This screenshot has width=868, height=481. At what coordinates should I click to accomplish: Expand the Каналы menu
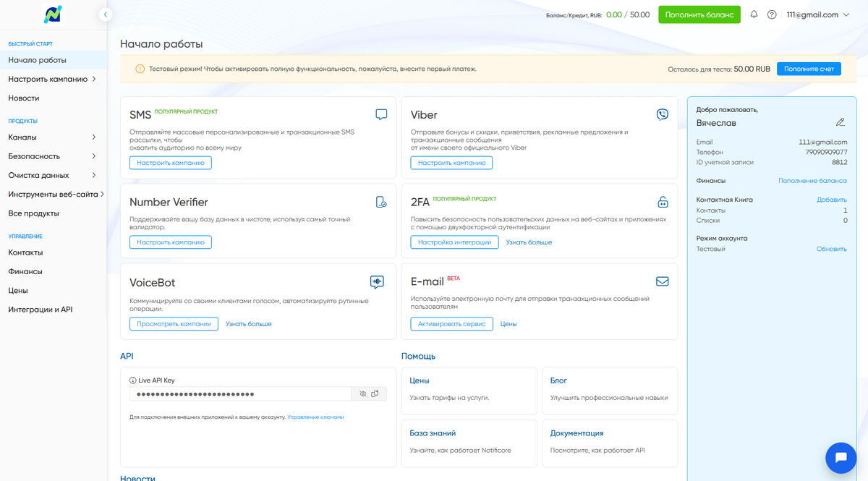coord(52,137)
